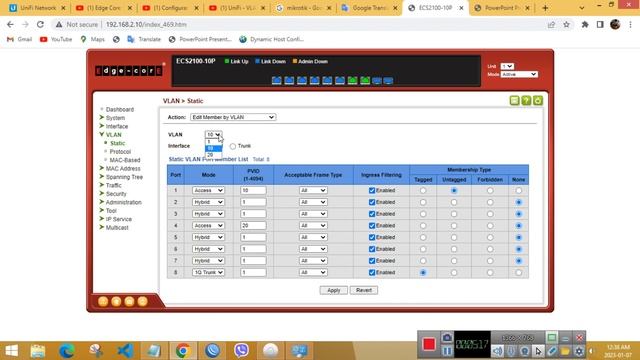Open File Explorer from the taskbar
This screenshot has height=360, width=640.
point(38,351)
